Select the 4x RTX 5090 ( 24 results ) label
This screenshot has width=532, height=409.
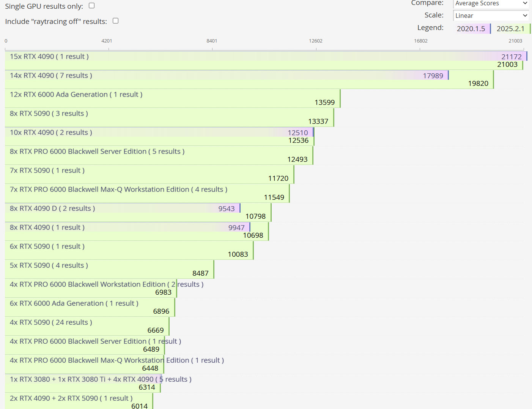(x=51, y=322)
